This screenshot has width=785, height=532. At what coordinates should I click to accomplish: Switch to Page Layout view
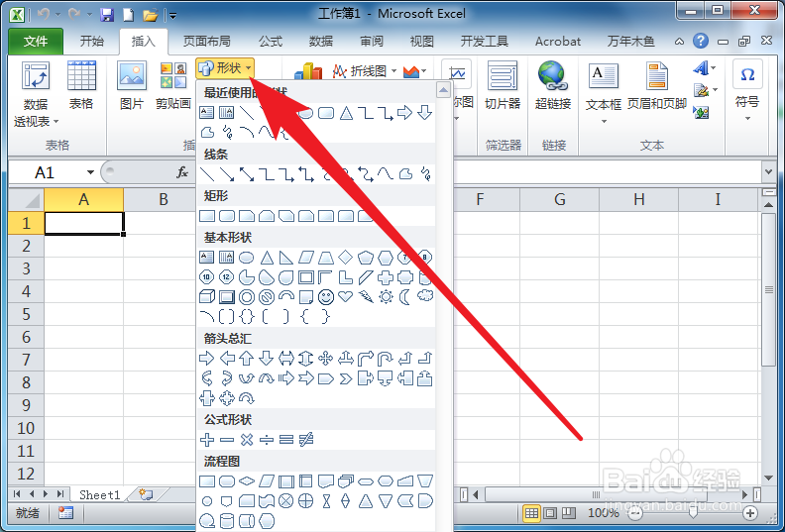tap(550, 512)
